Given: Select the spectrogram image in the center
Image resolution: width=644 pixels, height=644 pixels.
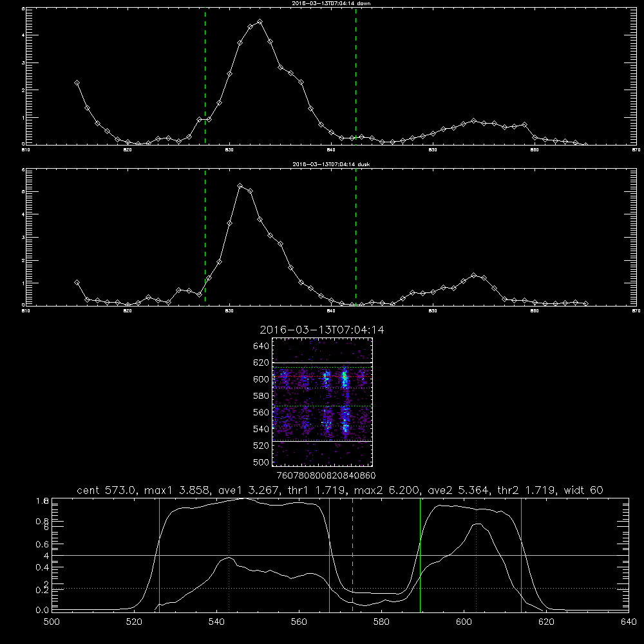Looking at the screenshot, I should (322, 402).
